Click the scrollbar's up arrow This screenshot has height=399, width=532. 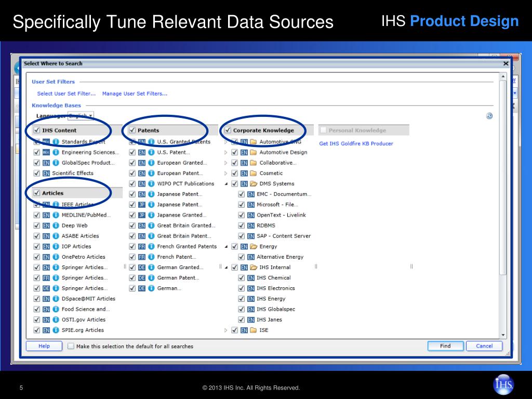pos(503,77)
